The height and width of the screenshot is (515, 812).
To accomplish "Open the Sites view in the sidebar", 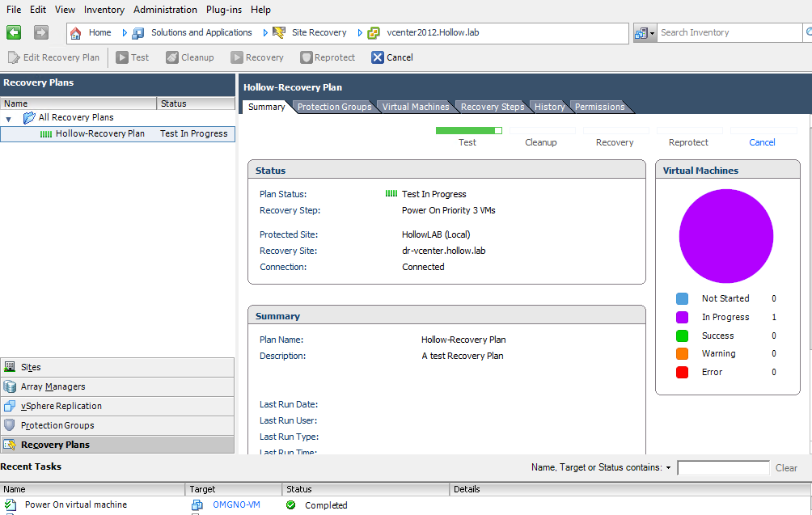I will pos(31,367).
